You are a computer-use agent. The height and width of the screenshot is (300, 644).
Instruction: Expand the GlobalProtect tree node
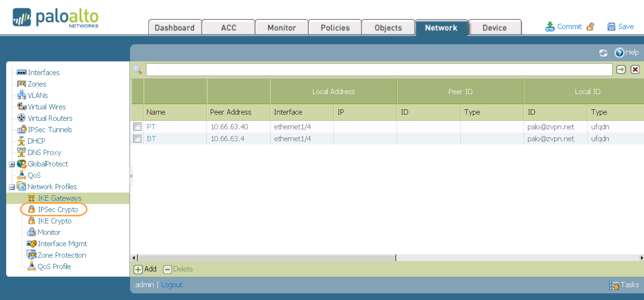[x=12, y=164]
